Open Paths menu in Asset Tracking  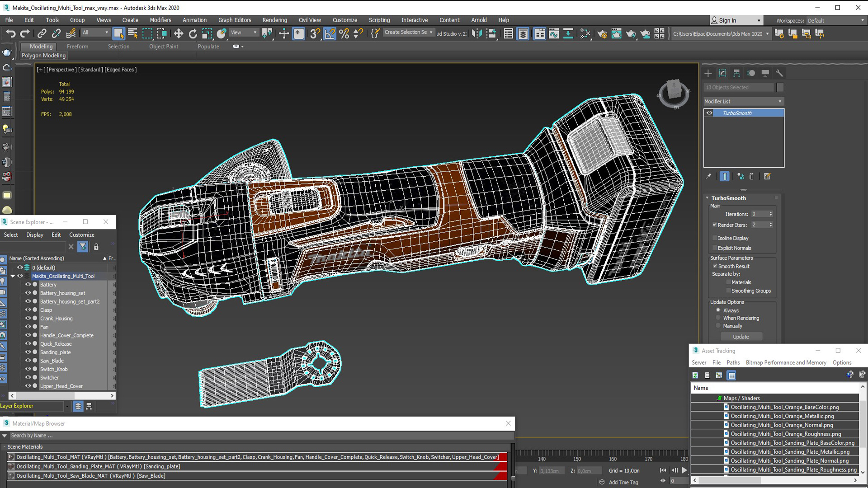pos(733,362)
